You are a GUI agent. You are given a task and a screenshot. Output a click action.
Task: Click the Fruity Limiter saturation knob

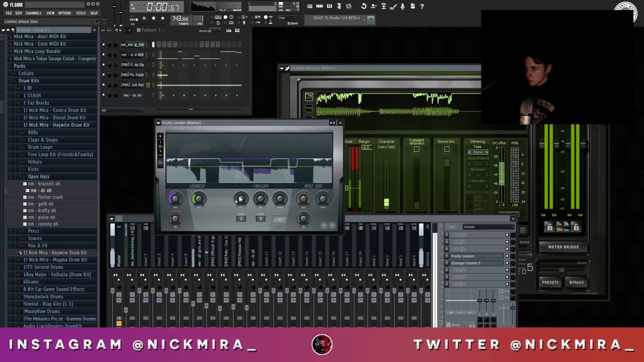175,218
